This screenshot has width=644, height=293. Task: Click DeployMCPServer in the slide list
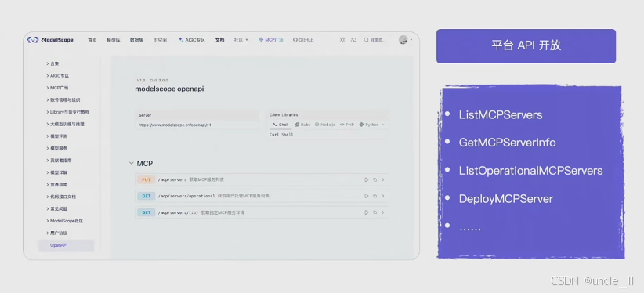506,199
